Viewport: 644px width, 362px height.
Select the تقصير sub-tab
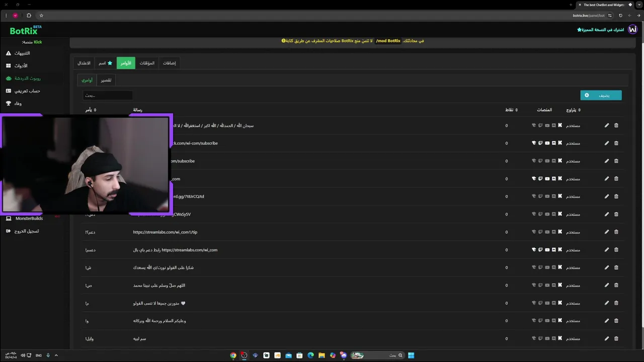(x=106, y=80)
